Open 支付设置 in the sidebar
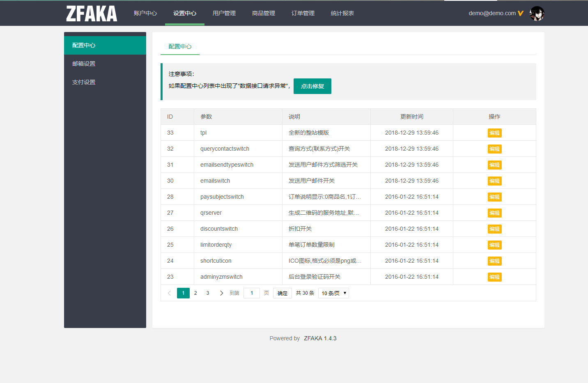This screenshot has height=383, width=588. pyautogui.click(x=84, y=82)
